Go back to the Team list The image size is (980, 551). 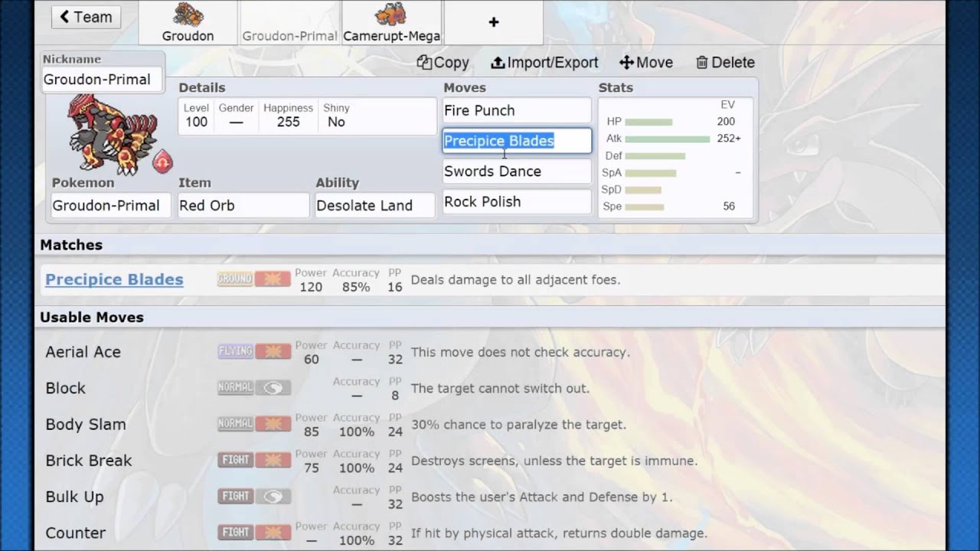tap(86, 17)
